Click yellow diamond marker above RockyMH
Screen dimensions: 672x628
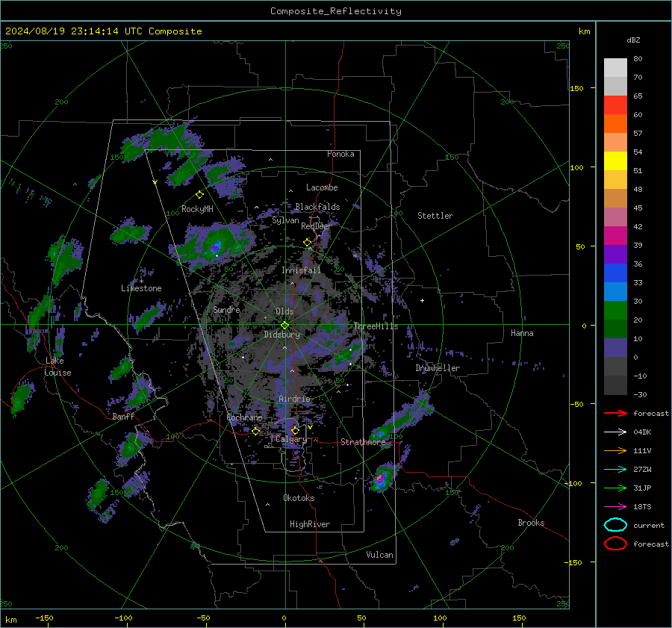click(199, 195)
